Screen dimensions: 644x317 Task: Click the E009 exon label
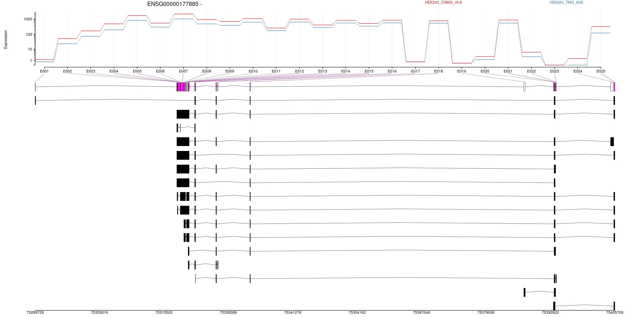tap(230, 71)
